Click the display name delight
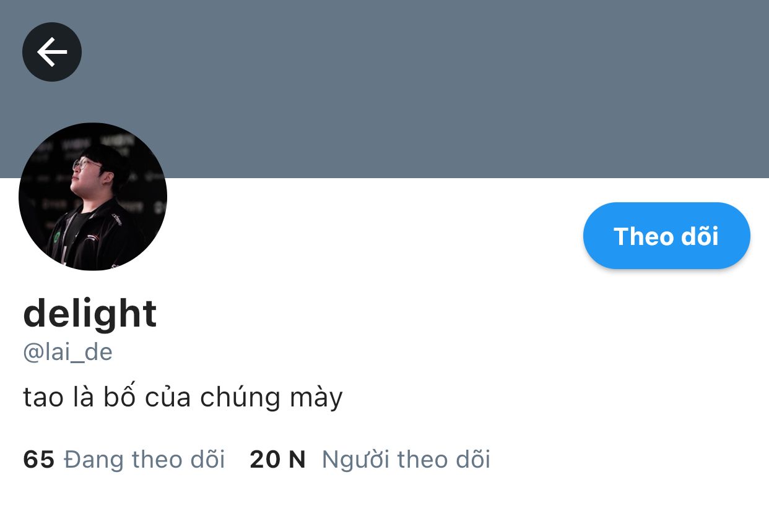This screenshot has height=532, width=769. [x=90, y=313]
